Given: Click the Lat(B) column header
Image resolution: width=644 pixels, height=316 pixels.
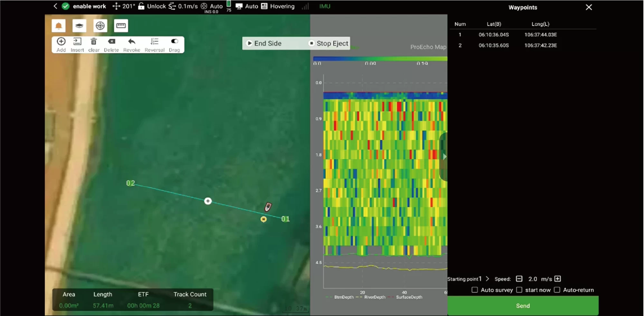Looking at the screenshot, I should tap(494, 24).
